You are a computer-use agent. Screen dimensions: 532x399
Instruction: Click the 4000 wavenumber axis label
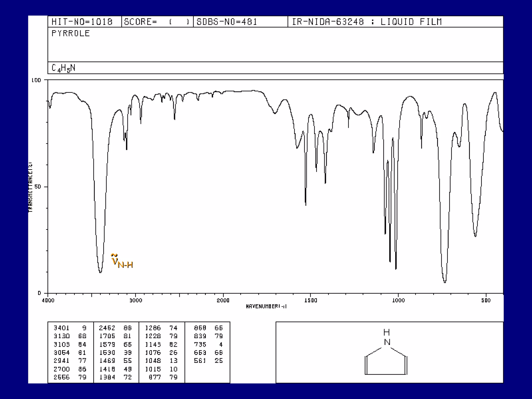[x=48, y=301]
